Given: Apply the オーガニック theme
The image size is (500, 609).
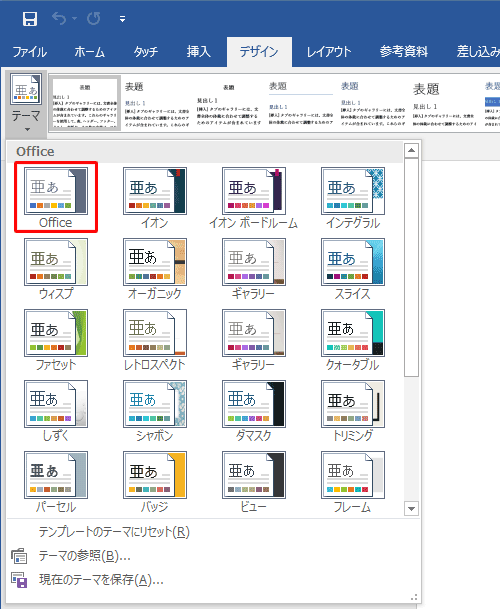Looking at the screenshot, I should point(155,268).
